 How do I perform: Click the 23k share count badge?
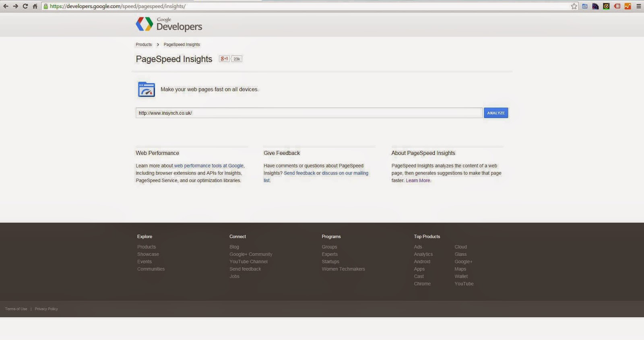tap(237, 59)
